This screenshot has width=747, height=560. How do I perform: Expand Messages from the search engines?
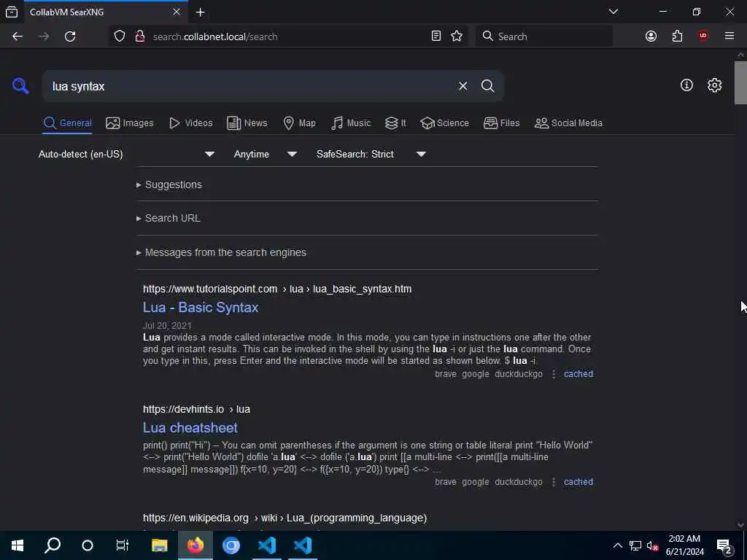(x=221, y=252)
